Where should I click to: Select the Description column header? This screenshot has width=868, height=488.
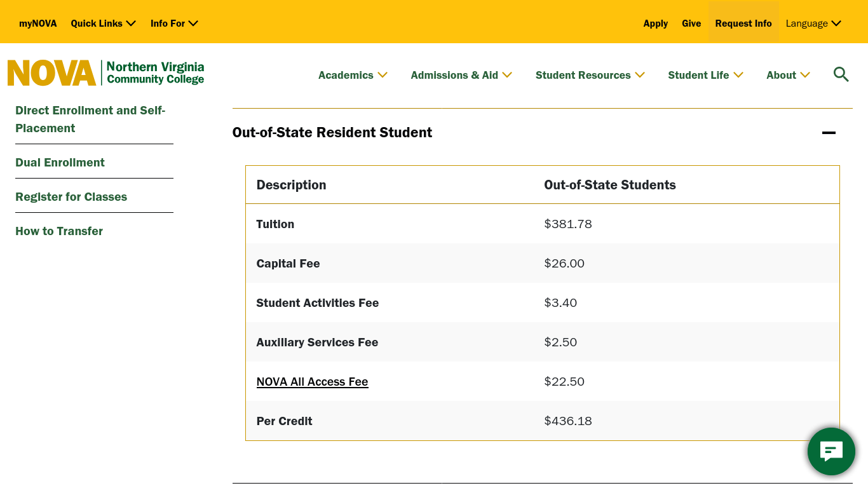(x=291, y=185)
